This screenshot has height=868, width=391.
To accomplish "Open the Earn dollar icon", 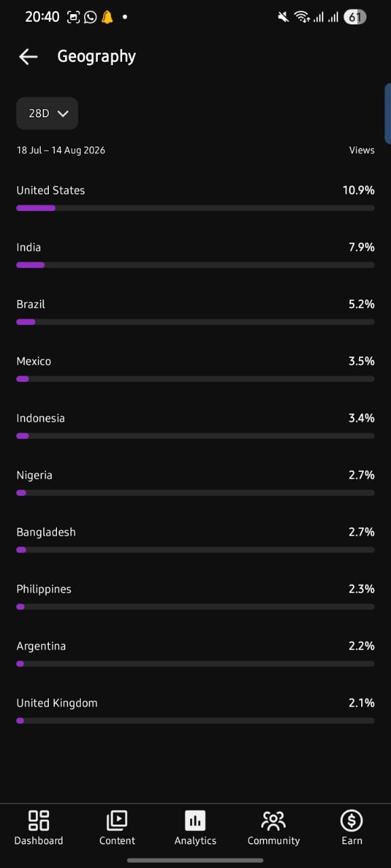I will pyautogui.click(x=352, y=821).
